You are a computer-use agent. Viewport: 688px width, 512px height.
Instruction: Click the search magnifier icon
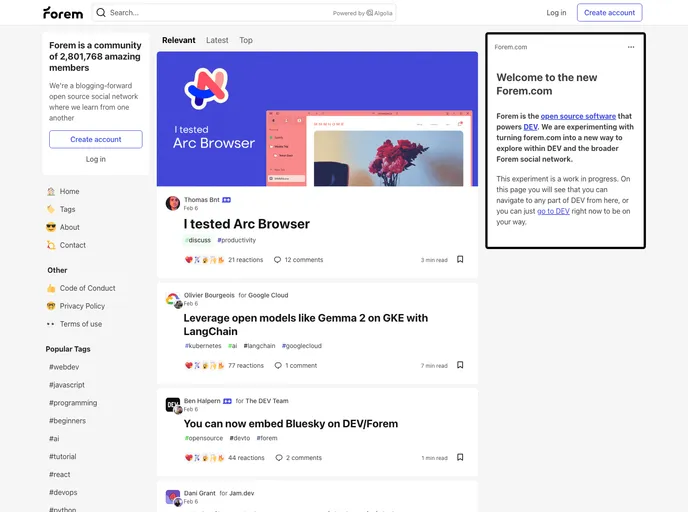[101, 13]
